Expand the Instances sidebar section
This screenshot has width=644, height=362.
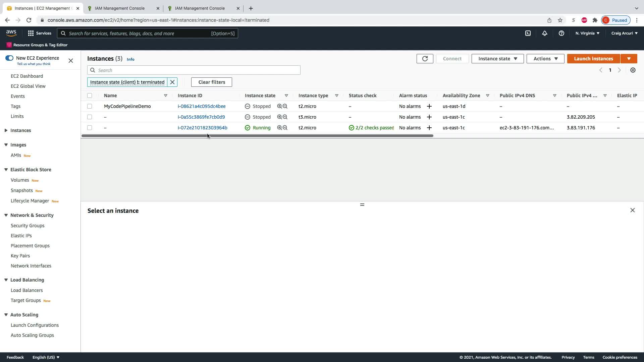(6, 130)
